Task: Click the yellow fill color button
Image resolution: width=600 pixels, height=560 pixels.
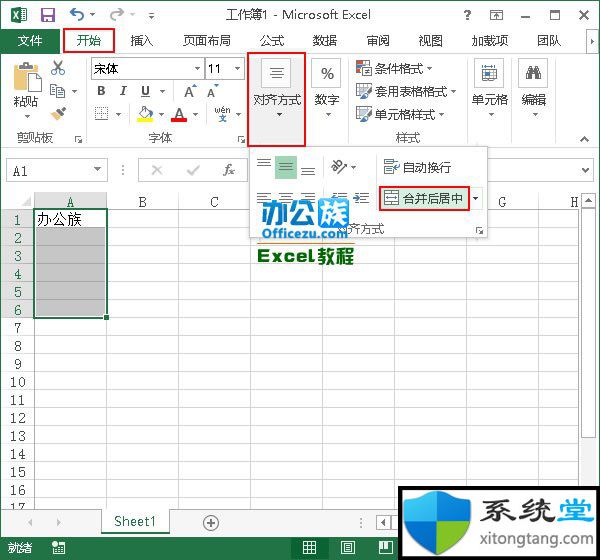Action: click(x=145, y=114)
